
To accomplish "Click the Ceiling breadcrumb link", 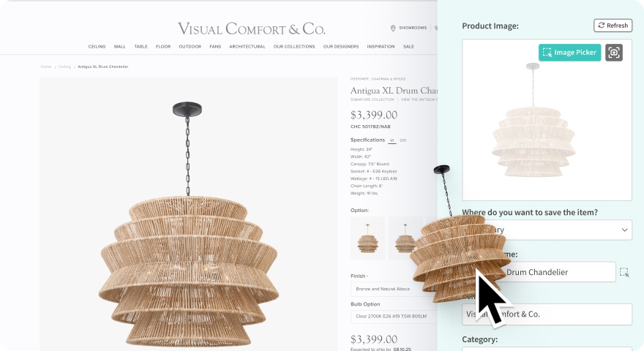I will point(64,67).
